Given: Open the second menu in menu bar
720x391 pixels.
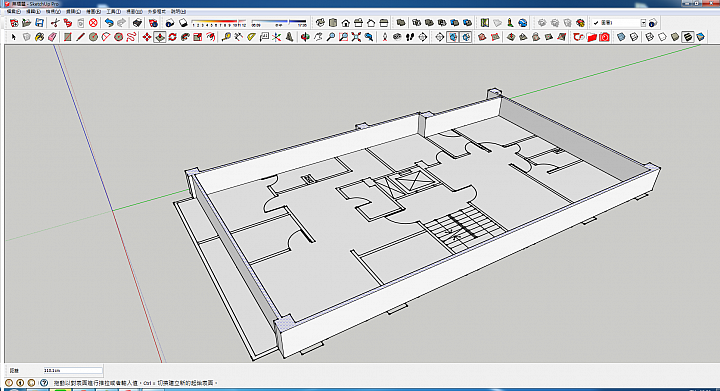Looking at the screenshot, I should 33,11.
